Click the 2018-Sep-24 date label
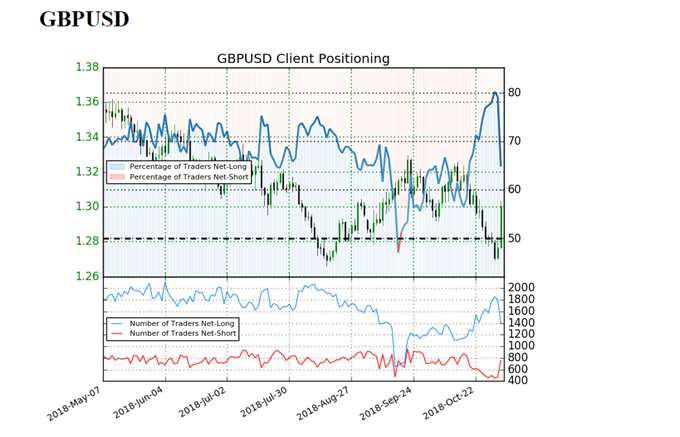The width and height of the screenshot is (680, 437). point(386,403)
